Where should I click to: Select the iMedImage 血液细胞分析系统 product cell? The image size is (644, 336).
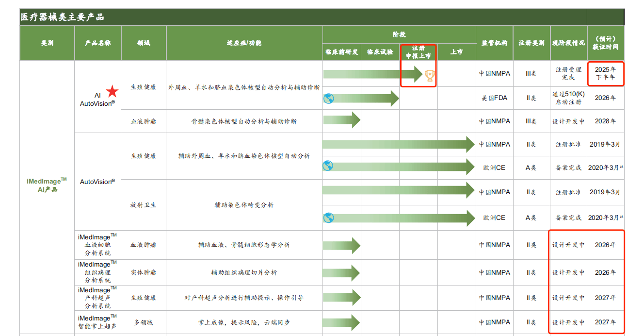(x=97, y=245)
